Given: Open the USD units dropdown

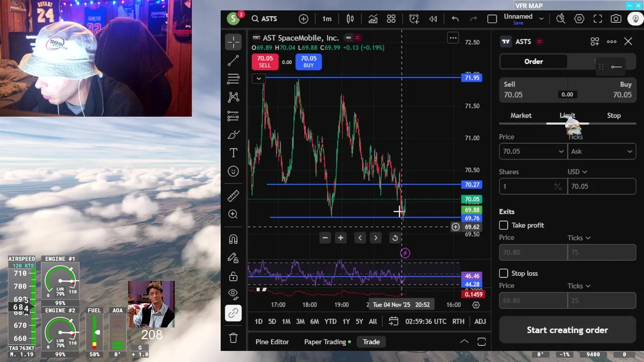Looking at the screenshot, I should tap(577, 171).
